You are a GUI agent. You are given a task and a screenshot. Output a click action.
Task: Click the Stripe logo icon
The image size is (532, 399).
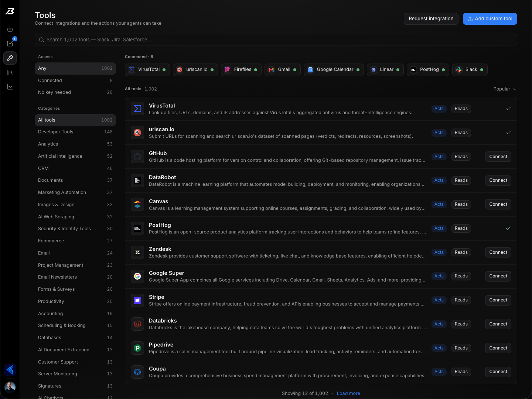(137, 300)
